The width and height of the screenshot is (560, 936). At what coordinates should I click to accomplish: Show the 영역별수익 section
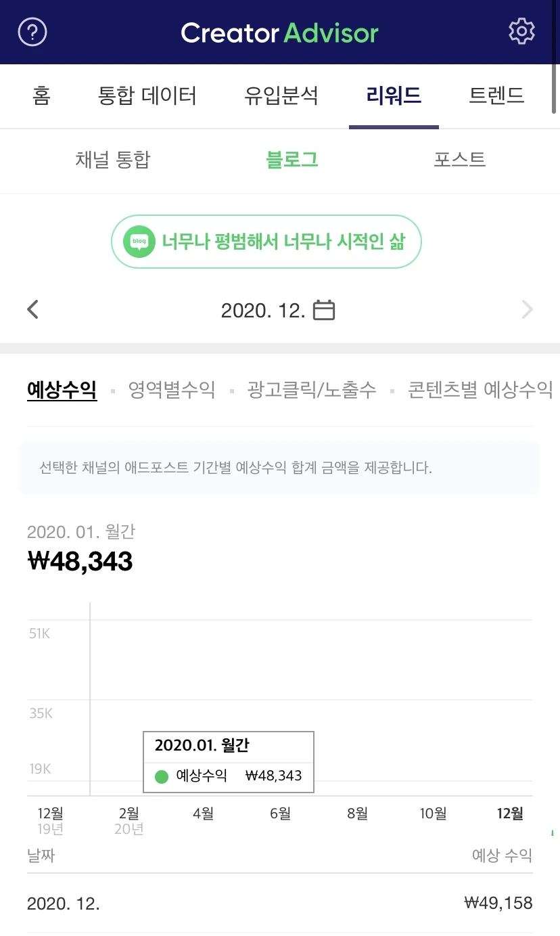[172, 390]
